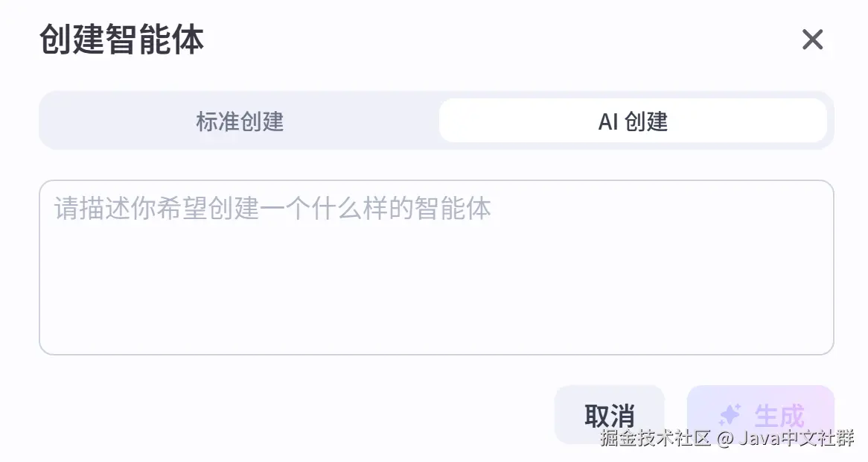This screenshot has height=462, width=868.
Task: Switch to the 标准创建 tab
Action: click(x=240, y=121)
